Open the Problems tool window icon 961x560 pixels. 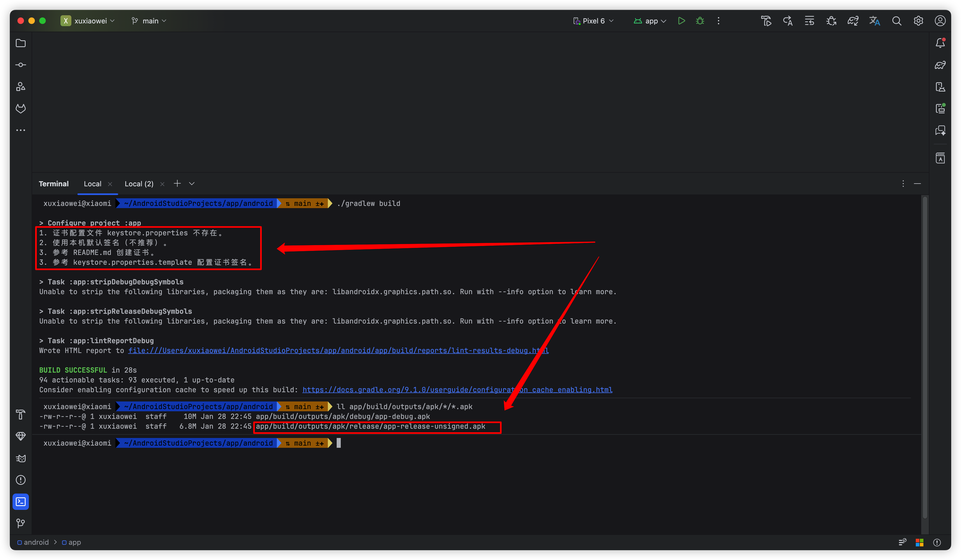[x=21, y=480]
